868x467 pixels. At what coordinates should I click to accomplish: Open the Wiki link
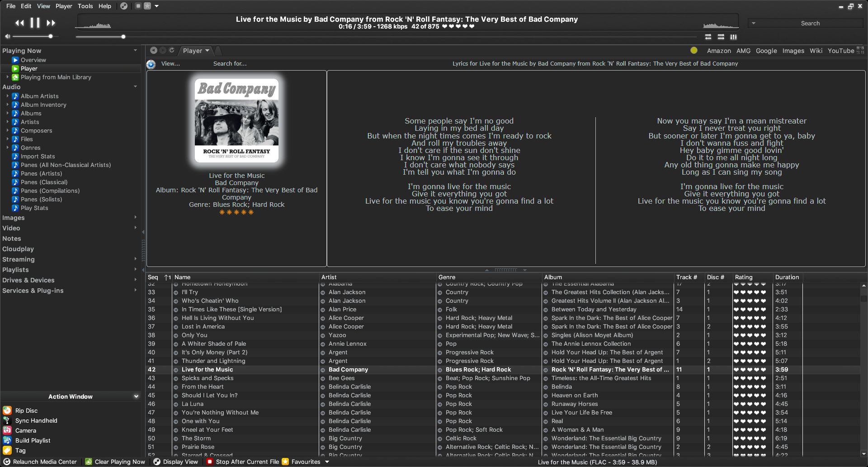(x=816, y=51)
